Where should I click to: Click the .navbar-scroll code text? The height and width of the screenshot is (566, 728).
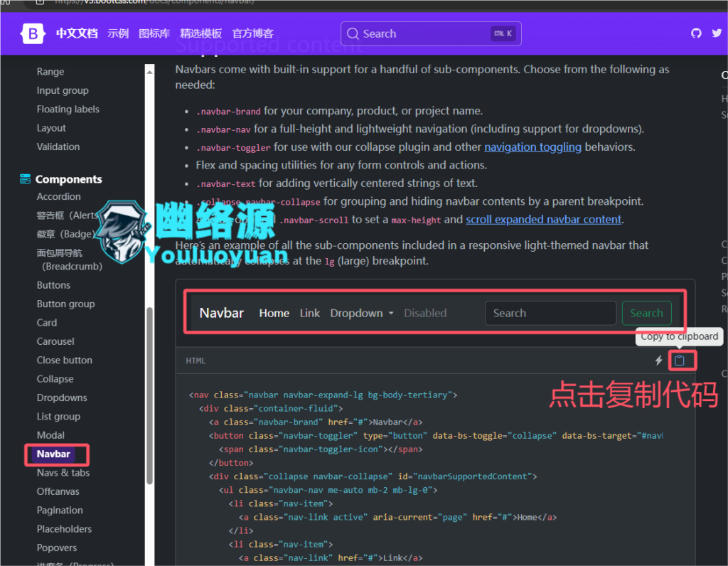(x=314, y=220)
